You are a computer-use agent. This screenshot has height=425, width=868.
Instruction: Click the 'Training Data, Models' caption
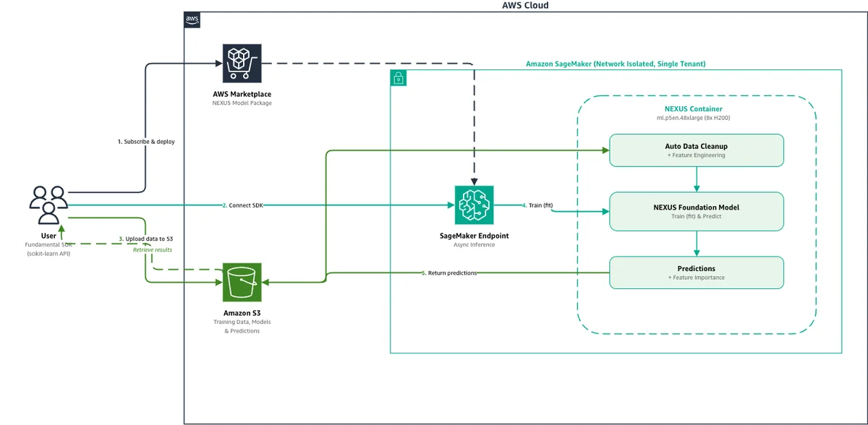242,322
